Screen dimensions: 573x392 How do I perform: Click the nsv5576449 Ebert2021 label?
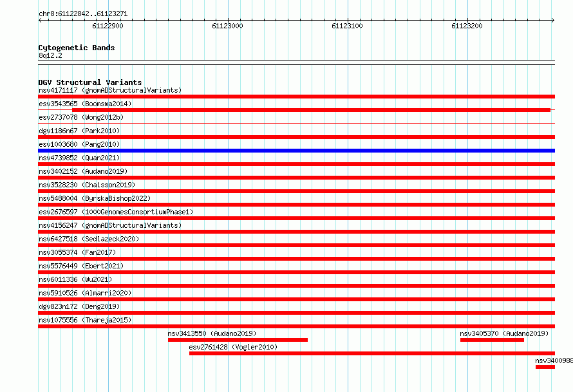(x=81, y=266)
